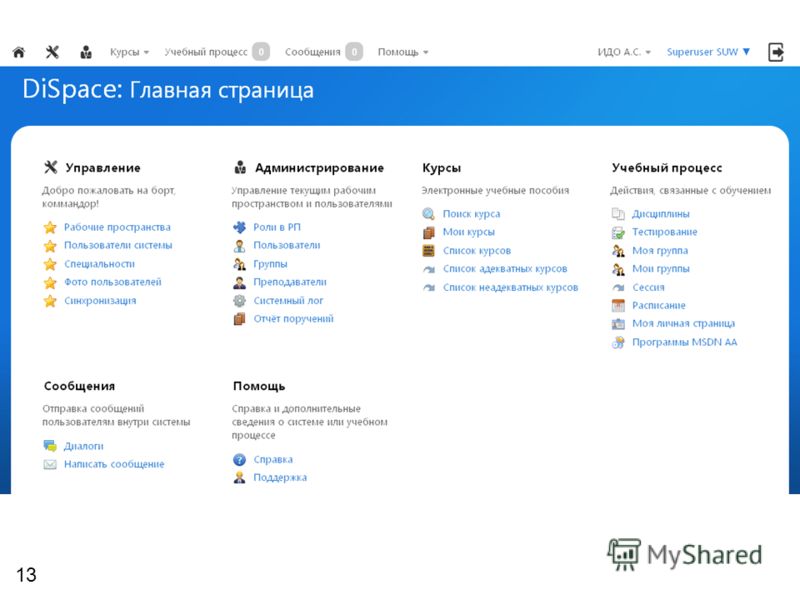Click the logout icon at top right
Screen dimensions: 800x600
click(x=776, y=52)
